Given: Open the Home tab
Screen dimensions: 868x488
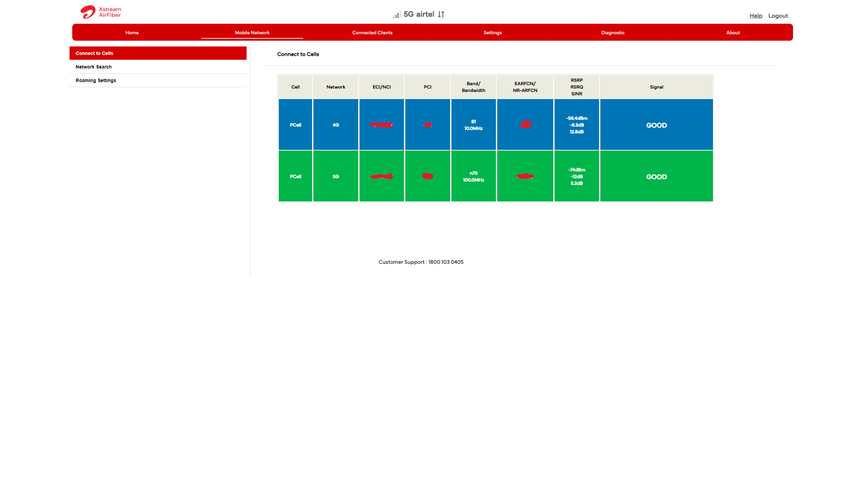Looking at the screenshot, I should 132,33.
